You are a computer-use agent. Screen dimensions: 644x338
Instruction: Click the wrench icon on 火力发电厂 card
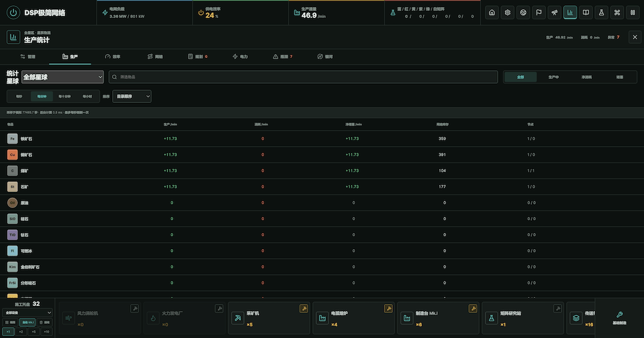coord(219,308)
